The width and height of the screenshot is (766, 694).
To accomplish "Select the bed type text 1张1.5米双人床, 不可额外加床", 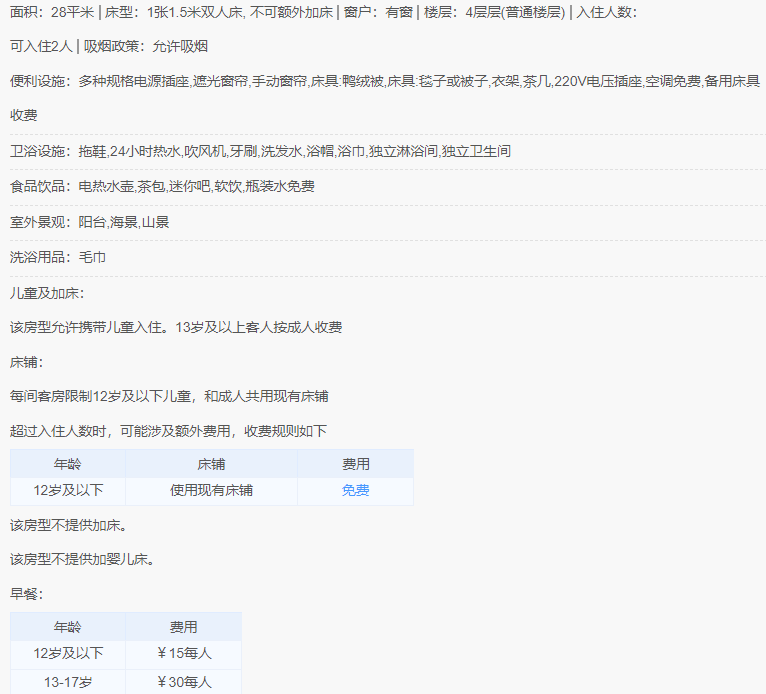I will tap(240, 12).
